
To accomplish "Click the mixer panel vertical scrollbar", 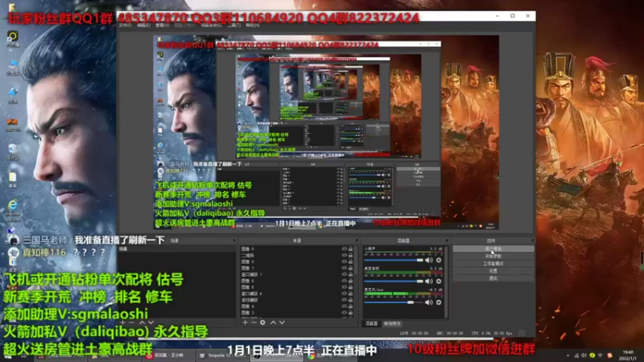I will [446, 281].
